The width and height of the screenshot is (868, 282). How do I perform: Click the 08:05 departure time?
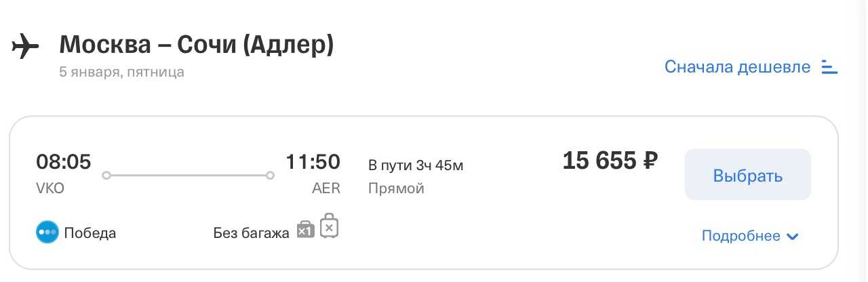(63, 162)
